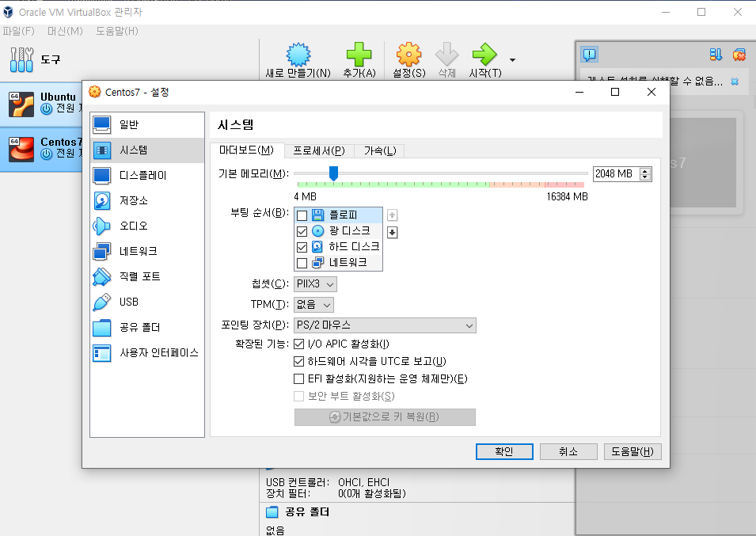The image size is (756, 536).
Task: Open the Audio (오디오) settings category
Action: (x=147, y=226)
